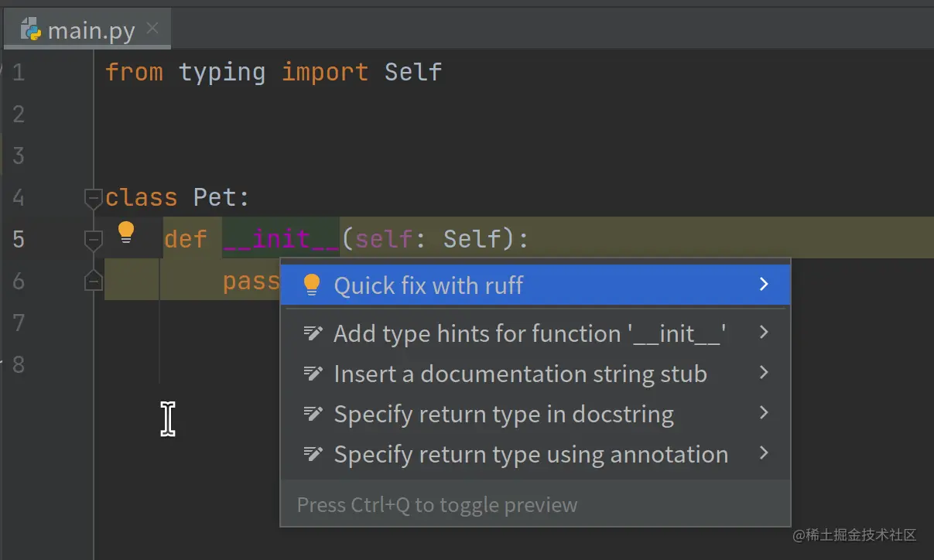
Task: Click line number 1 in the gutter
Action: pyautogui.click(x=19, y=72)
